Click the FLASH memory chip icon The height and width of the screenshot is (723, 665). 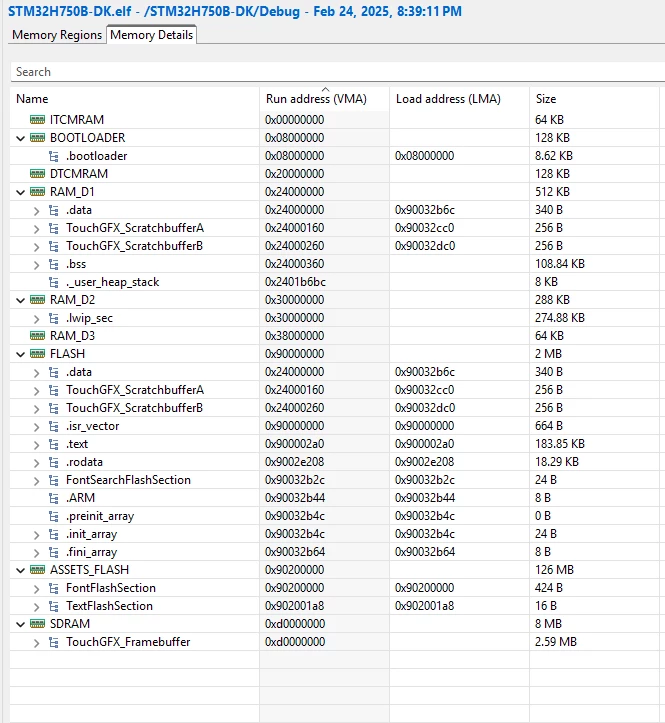coord(37,354)
